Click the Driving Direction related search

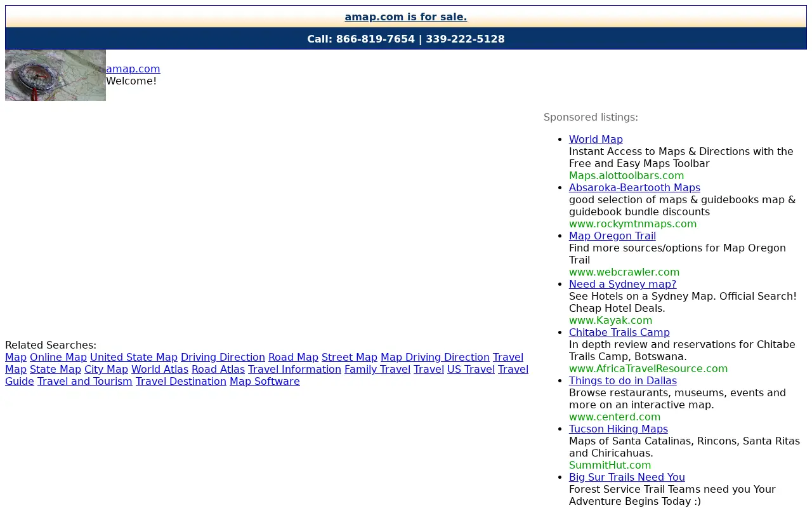[223, 357]
